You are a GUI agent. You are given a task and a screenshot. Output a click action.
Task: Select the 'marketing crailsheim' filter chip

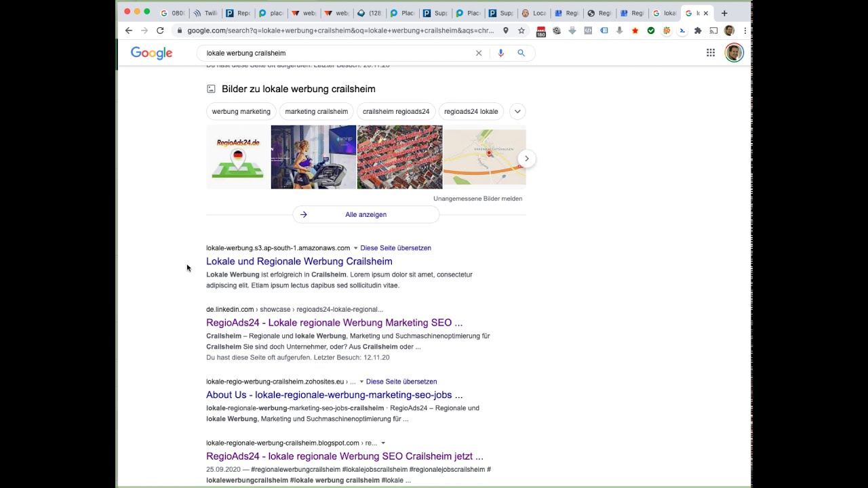pos(317,111)
